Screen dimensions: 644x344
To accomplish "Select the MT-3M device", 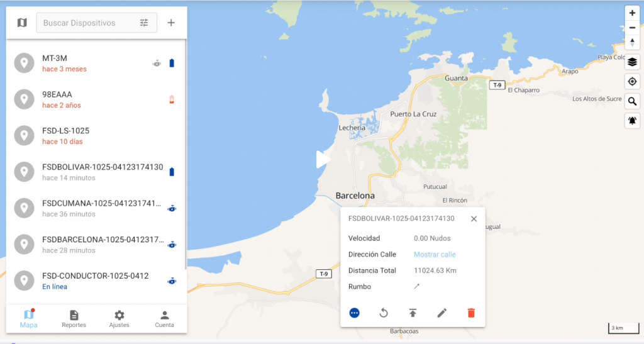I will point(94,64).
